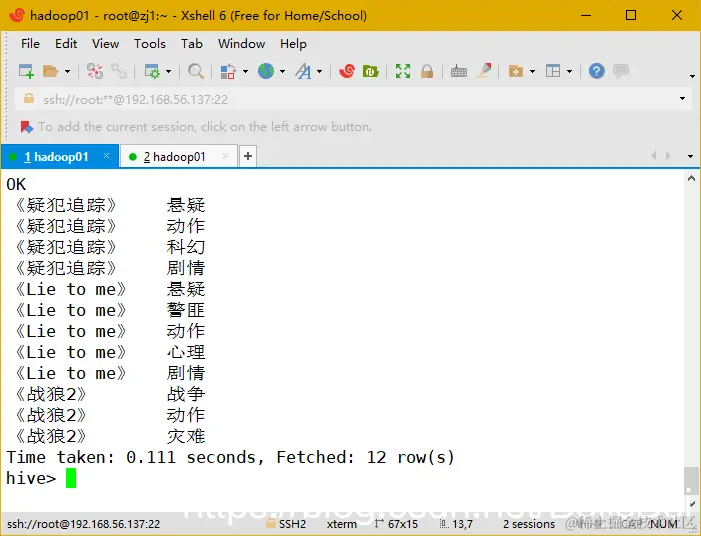The width and height of the screenshot is (701, 536).
Task: Click the Font icon
Action: [x=303, y=71]
